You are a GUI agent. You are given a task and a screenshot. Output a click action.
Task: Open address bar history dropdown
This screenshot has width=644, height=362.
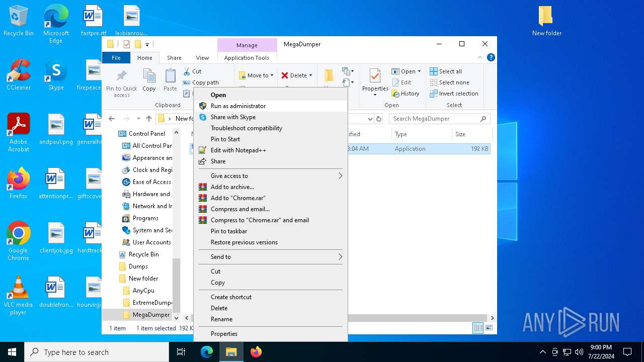pos(370,119)
